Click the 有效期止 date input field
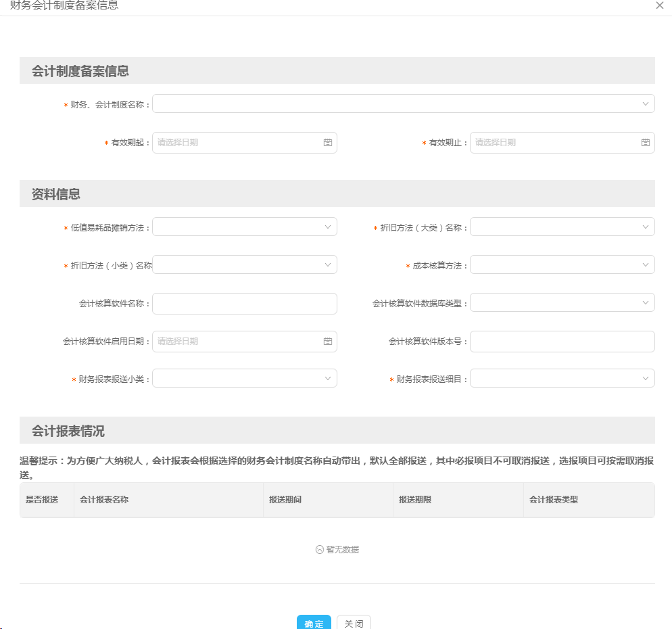The width and height of the screenshot is (672, 629). coord(562,143)
